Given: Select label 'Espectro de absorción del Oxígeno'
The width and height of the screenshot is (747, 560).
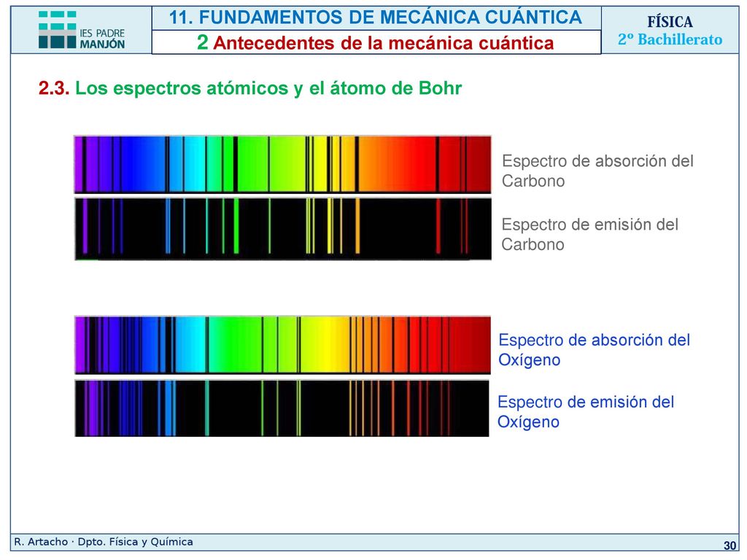Looking at the screenshot, I should (594, 349).
